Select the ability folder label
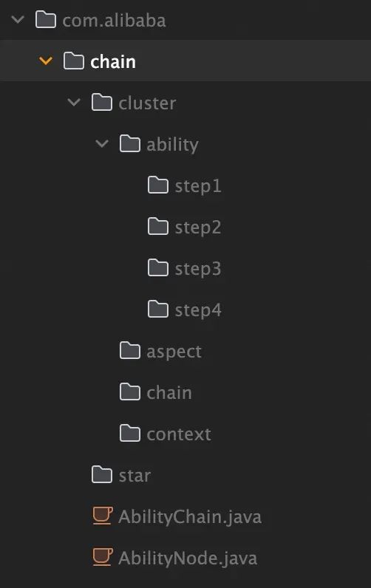371x588 pixels. tap(172, 144)
